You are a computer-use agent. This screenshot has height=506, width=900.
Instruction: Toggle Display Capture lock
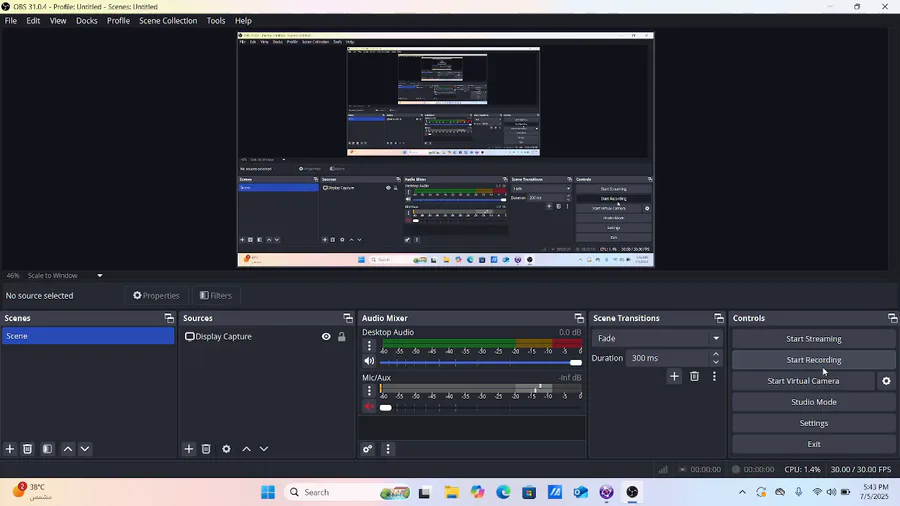(x=342, y=337)
